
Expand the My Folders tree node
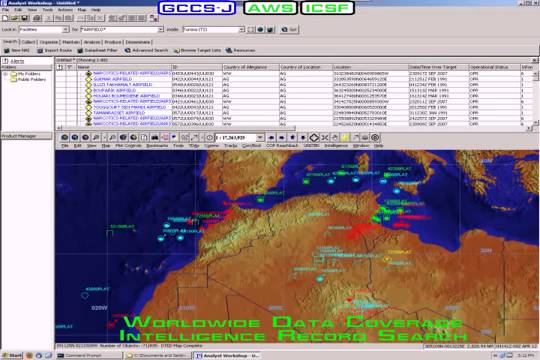6,74
